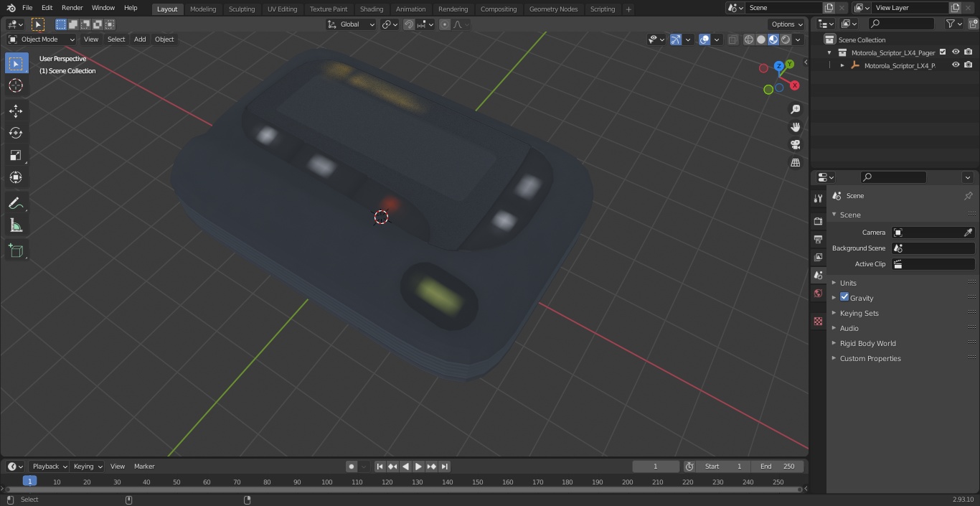Open the Global transform orientation dropdown
This screenshot has width=980, height=506.
[x=352, y=24]
